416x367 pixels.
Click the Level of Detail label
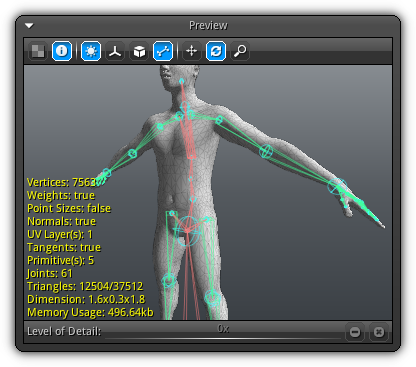(64, 331)
